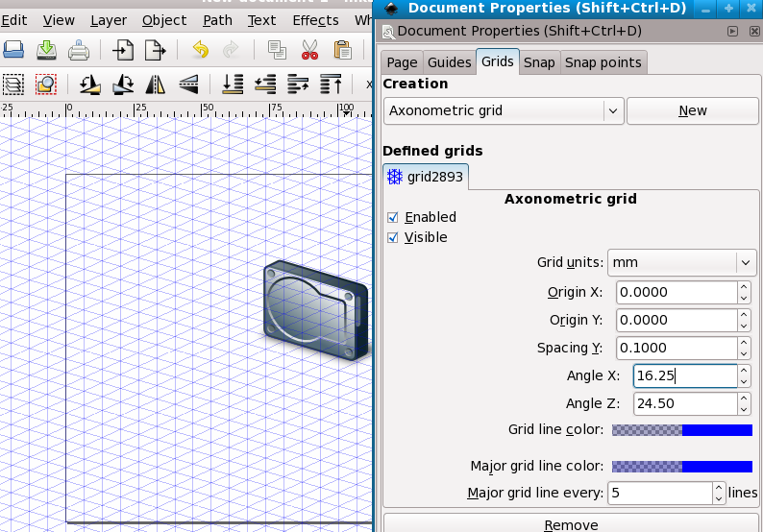Click the Print document icon

pos(79,50)
